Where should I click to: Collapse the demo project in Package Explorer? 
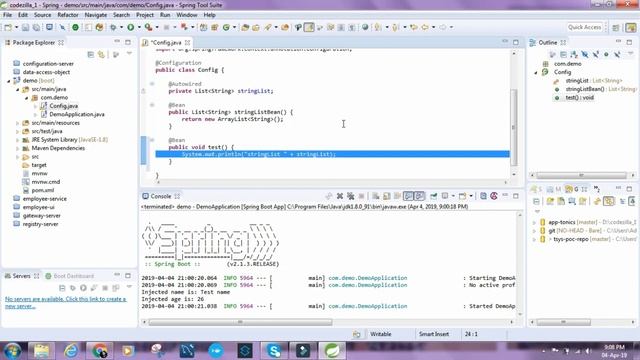pos(9,81)
